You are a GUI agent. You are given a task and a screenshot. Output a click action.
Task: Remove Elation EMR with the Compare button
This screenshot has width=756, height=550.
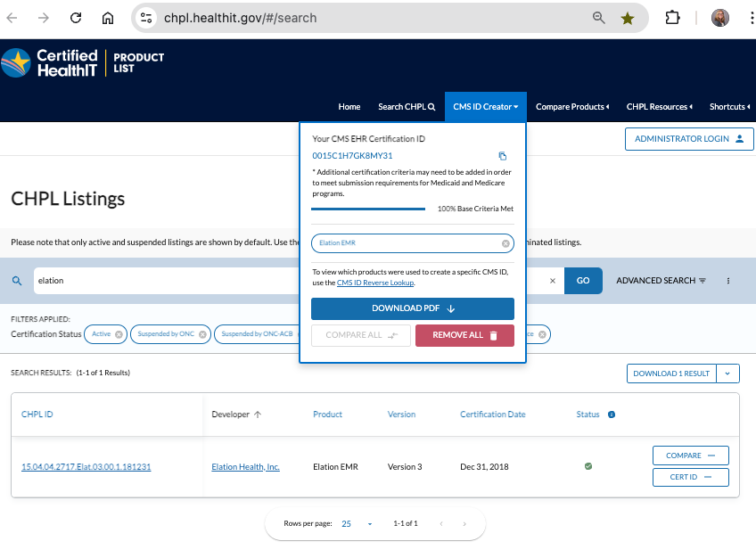point(690,456)
